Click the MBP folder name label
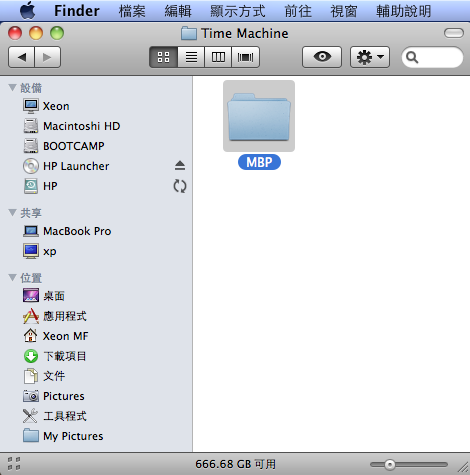The width and height of the screenshot is (470, 475). (259, 162)
